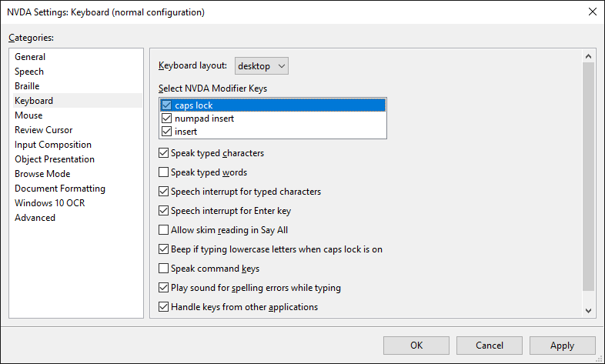Click the scrollbar up arrow
The width and height of the screenshot is (605, 364).
point(588,56)
